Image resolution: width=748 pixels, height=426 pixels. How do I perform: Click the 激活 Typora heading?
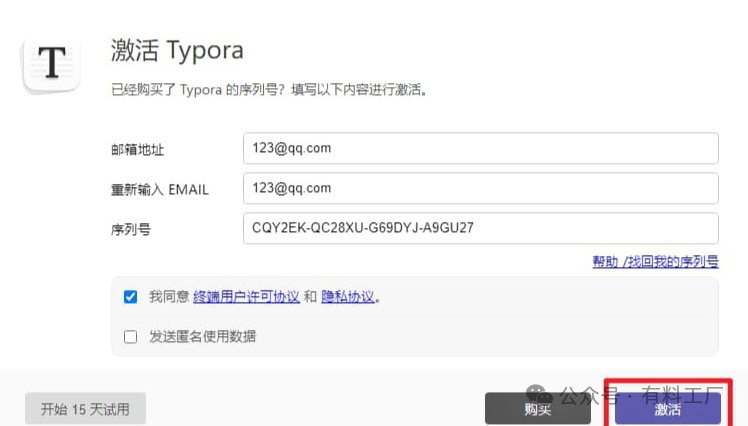pyautogui.click(x=176, y=50)
